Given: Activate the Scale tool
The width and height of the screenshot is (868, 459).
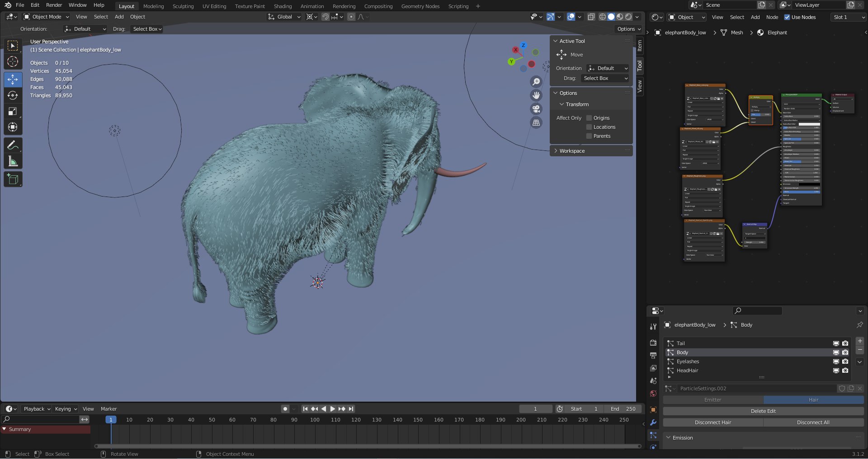Looking at the screenshot, I should pyautogui.click(x=13, y=111).
